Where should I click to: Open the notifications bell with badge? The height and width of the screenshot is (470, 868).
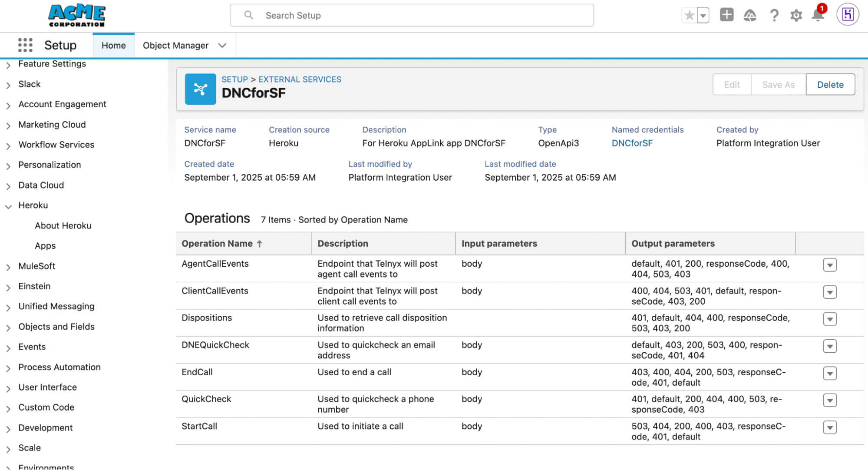(x=818, y=15)
